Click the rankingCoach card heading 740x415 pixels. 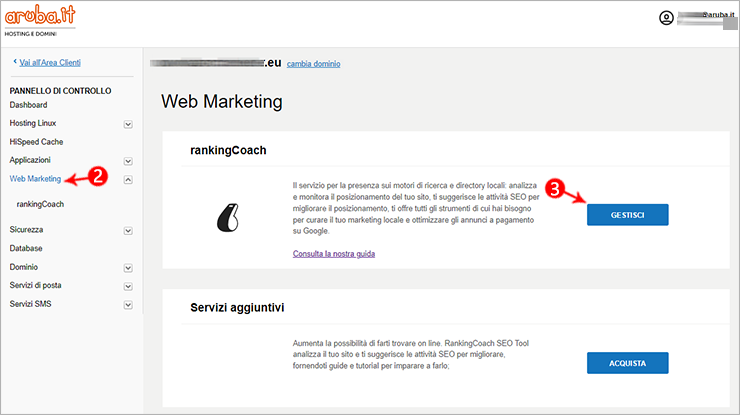coord(228,150)
